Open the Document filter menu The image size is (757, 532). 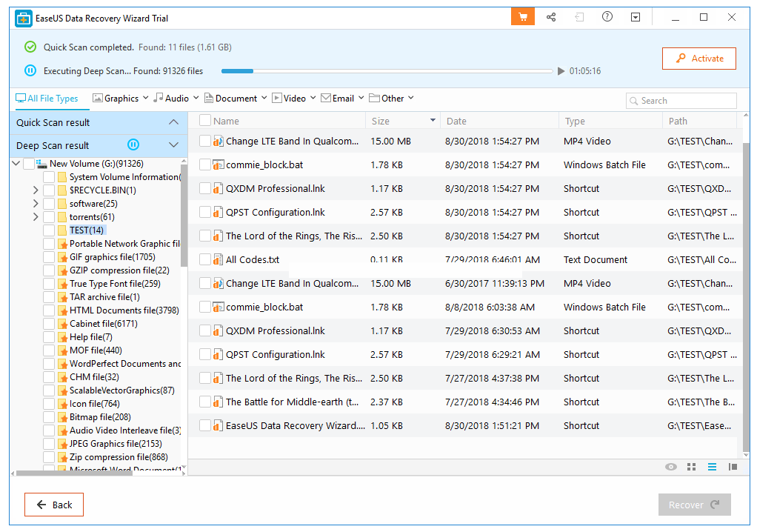tap(236, 98)
